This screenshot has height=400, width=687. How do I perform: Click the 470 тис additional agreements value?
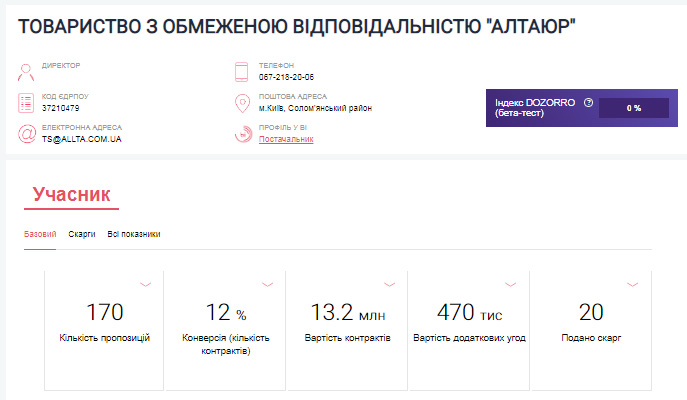469,312
